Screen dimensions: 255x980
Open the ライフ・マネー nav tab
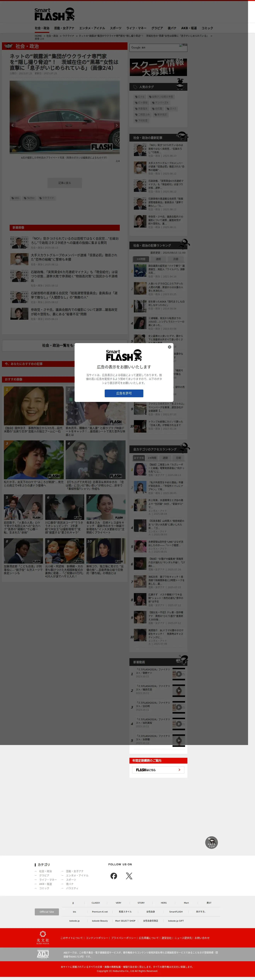(x=136, y=28)
